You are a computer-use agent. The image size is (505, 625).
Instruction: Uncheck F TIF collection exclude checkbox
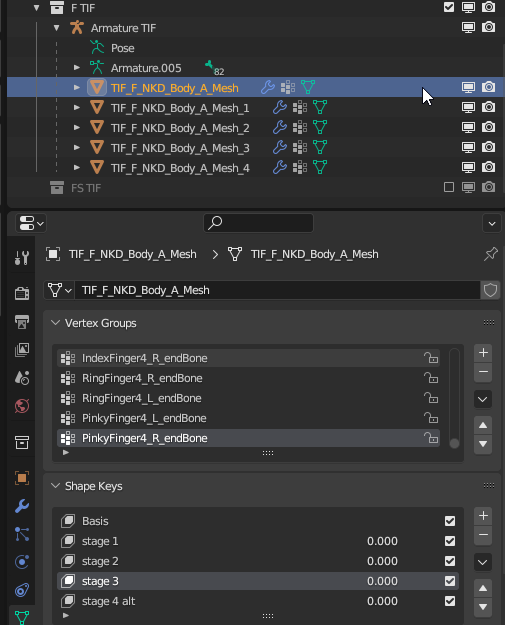coord(449,7)
